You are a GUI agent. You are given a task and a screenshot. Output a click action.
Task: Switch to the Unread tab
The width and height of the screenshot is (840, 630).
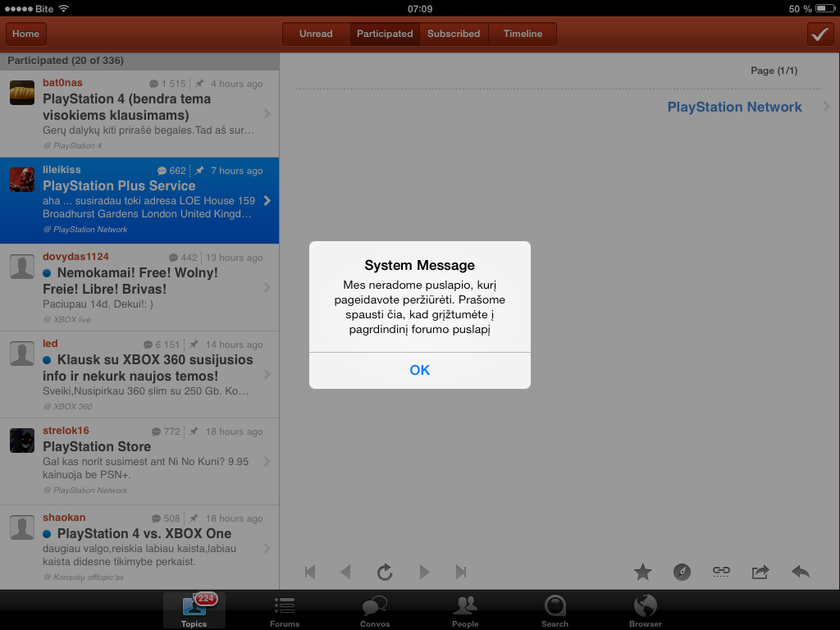[316, 34]
